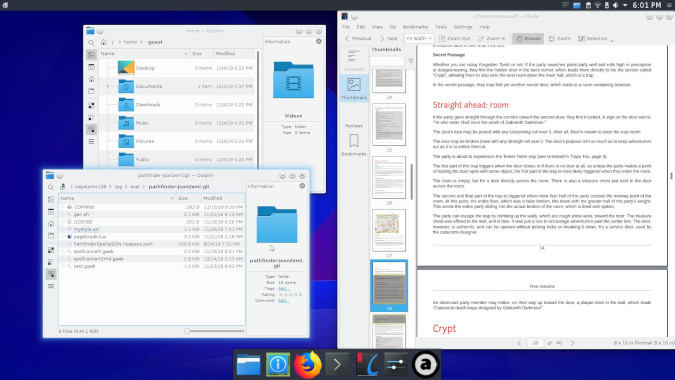Screen dimensions: 675x380
Task: Click 'eval' breadcrumb in pathfinder Dolphin window
Action: (135, 187)
